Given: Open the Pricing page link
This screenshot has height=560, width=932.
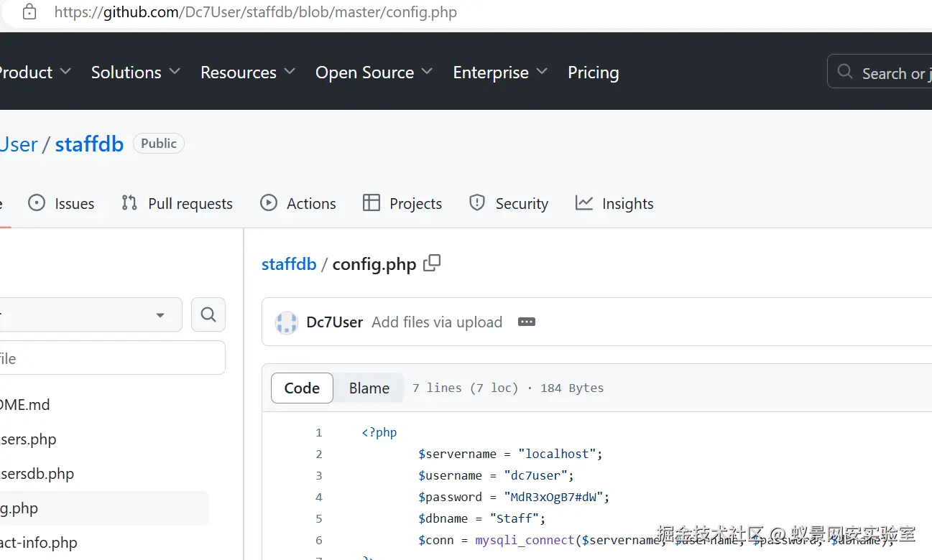Looking at the screenshot, I should [593, 73].
